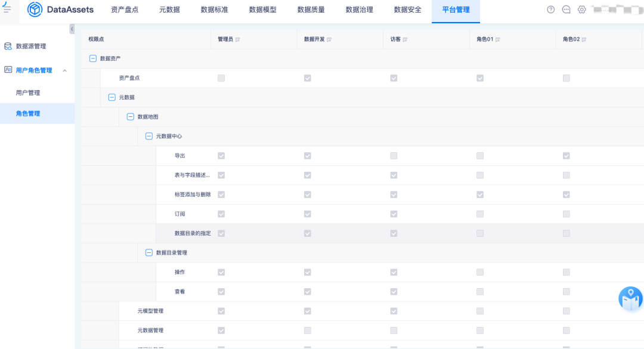Image resolution: width=644 pixels, height=349 pixels.
Task: Enable 订阅 permission for 角色01
Action: (479, 214)
